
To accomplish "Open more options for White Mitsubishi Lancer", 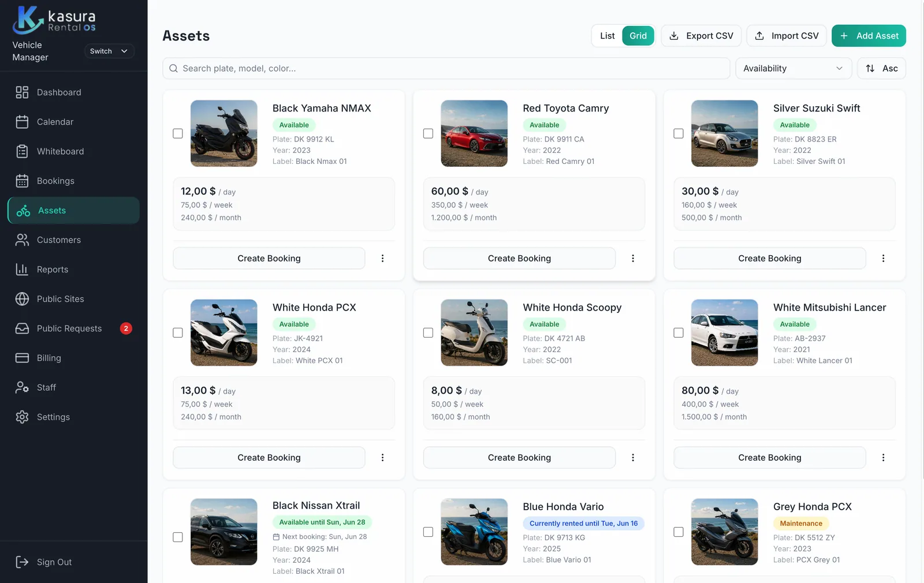I will (x=883, y=458).
